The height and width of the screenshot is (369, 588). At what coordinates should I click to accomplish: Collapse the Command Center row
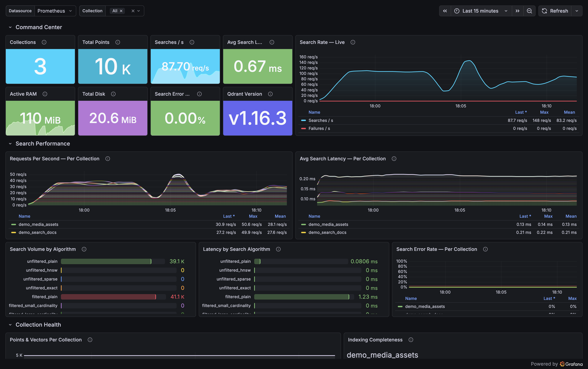tap(10, 27)
